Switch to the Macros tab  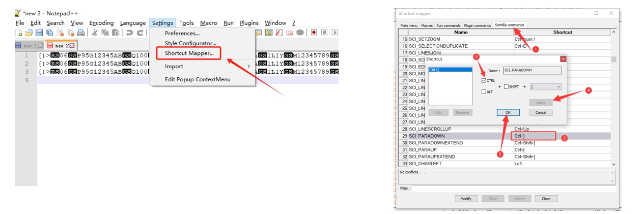click(x=427, y=25)
